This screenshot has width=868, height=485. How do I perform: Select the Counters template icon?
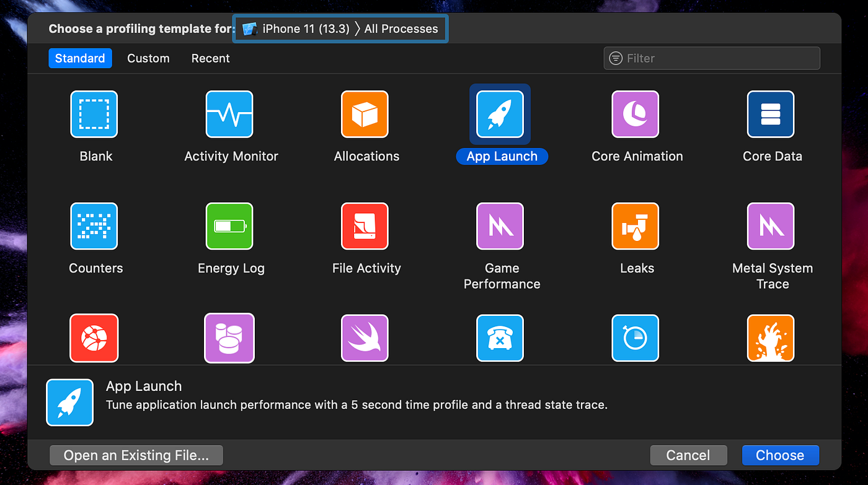click(x=94, y=226)
